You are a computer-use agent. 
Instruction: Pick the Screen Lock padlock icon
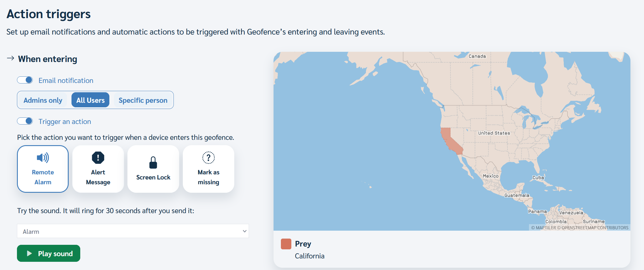coord(153,162)
